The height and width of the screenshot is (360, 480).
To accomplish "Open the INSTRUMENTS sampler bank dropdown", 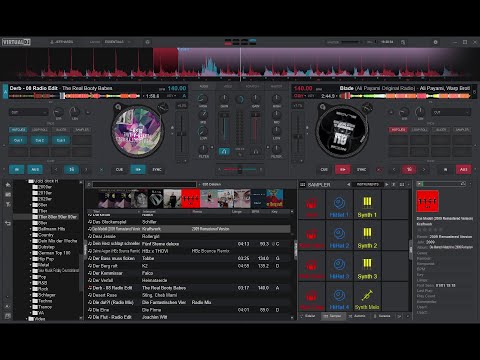I will 368,184.
